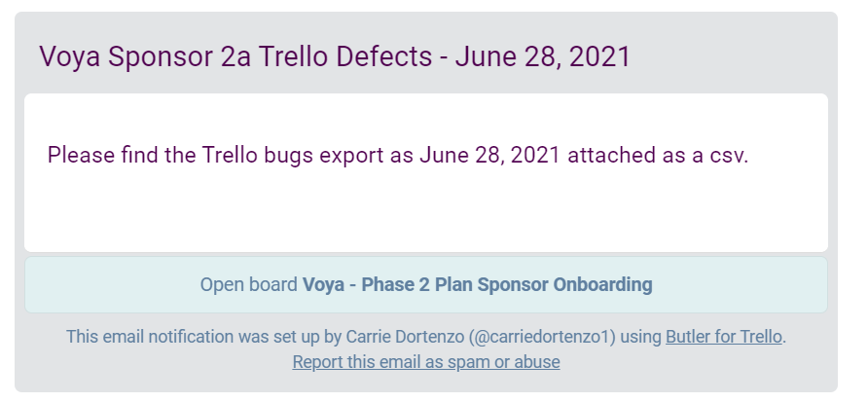Click 'Voya Sponsor 2a' in the title
Screen dimensions: 868x402
point(145,56)
